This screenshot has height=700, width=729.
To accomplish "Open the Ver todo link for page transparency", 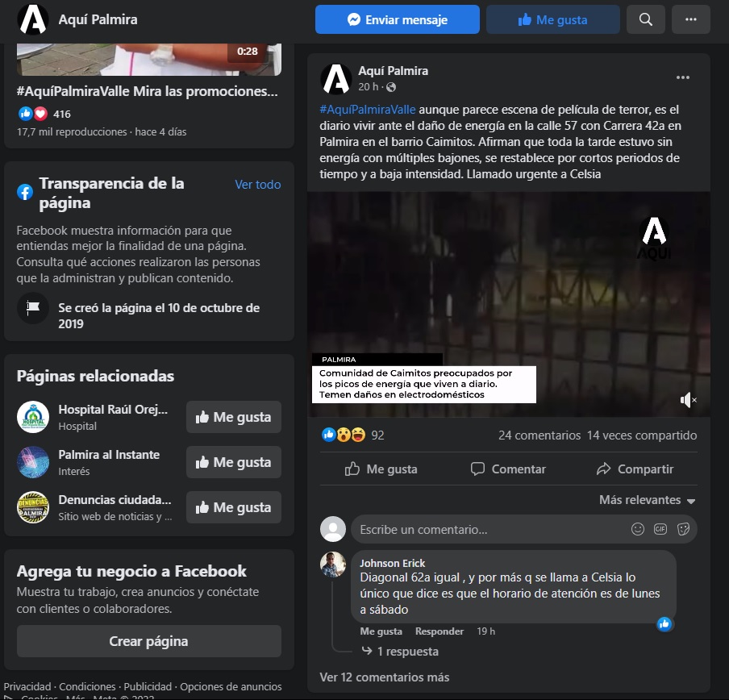I will click(x=257, y=185).
